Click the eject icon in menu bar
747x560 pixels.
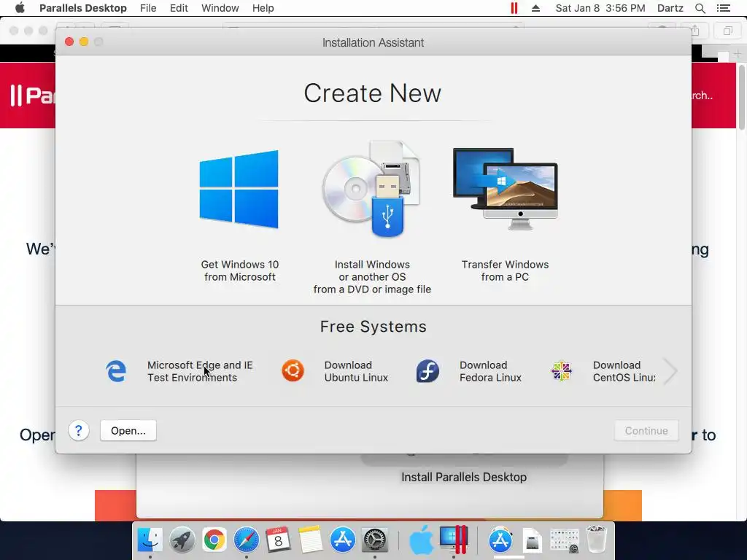click(x=536, y=8)
